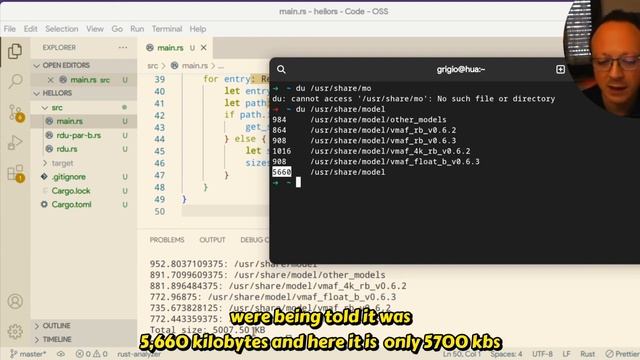Switch to the Problems panel tab
640x360 pixels.
[x=167, y=240]
